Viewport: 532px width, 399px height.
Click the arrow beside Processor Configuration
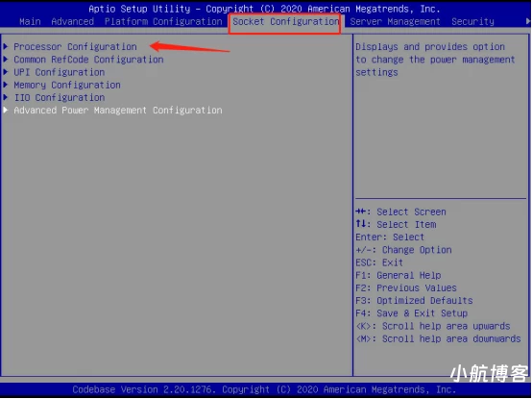tap(6, 46)
